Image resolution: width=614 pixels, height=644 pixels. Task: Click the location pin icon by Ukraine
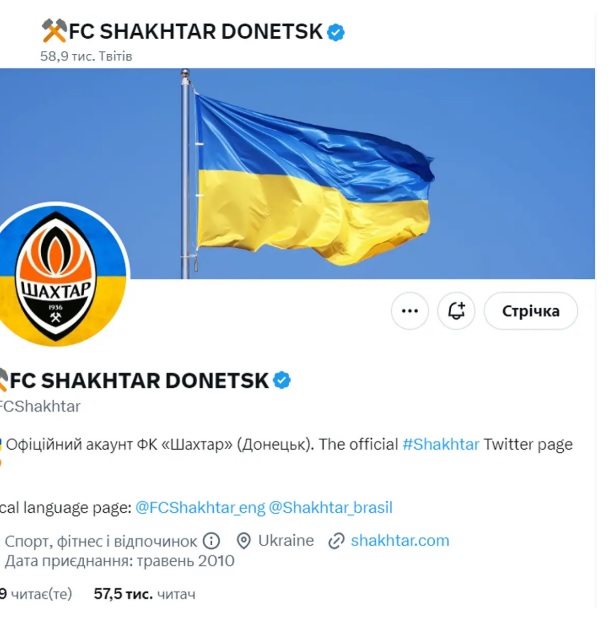244,541
